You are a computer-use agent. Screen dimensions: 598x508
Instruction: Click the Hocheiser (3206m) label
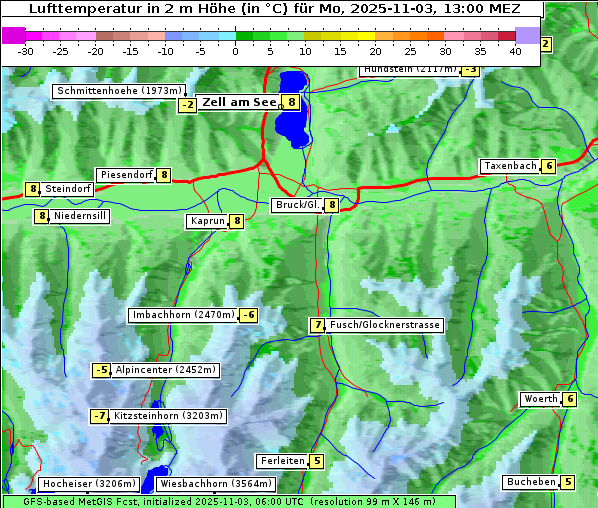point(89,484)
